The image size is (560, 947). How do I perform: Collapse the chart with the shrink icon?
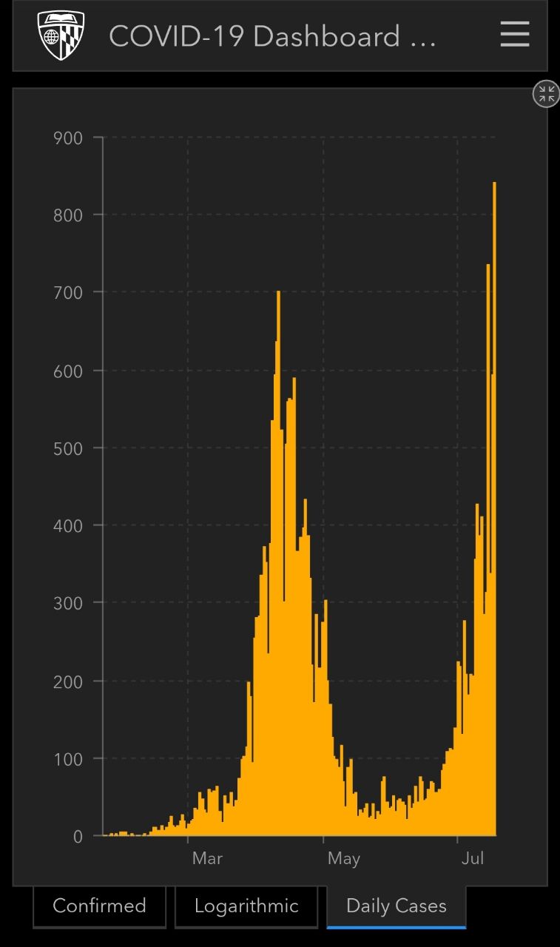click(x=547, y=94)
